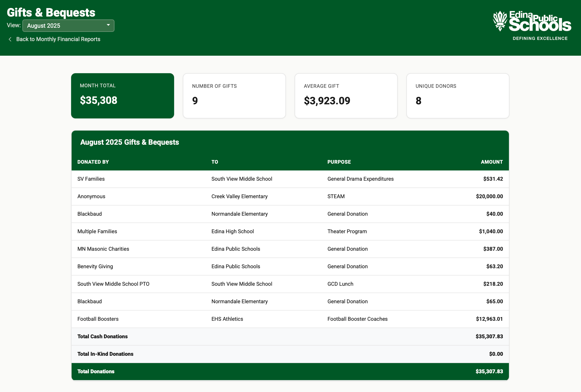Click the Donated By column header
Image resolution: width=581 pixels, height=392 pixels.
pyautogui.click(x=93, y=162)
